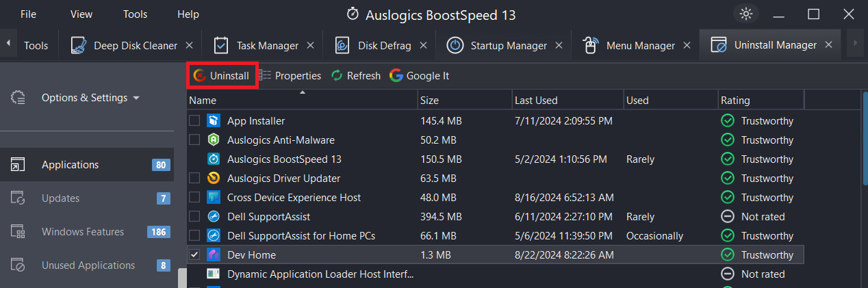Close the Menu Manager tab

click(x=687, y=45)
